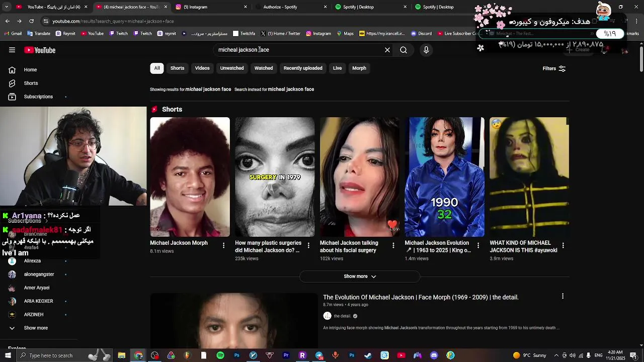Open options menu for Michael Jackson Morph short
This screenshot has width=644, height=362.
pyautogui.click(x=224, y=245)
